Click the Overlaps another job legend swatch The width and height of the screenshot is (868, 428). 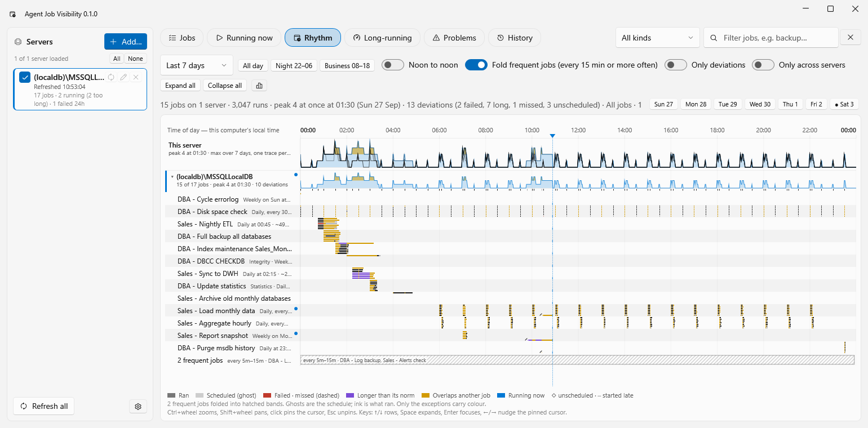[x=426, y=395]
